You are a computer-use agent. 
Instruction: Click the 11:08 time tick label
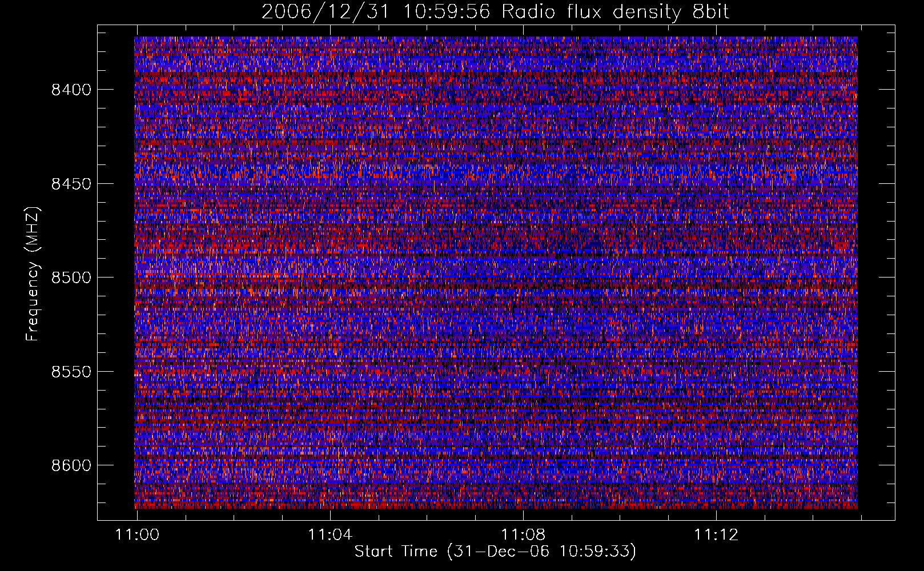point(523,535)
